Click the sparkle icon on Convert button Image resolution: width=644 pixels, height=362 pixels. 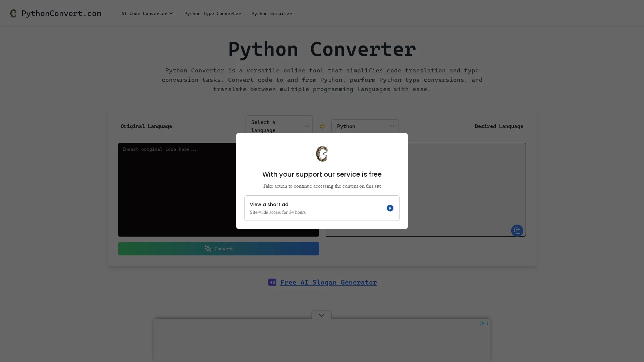(x=208, y=249)
